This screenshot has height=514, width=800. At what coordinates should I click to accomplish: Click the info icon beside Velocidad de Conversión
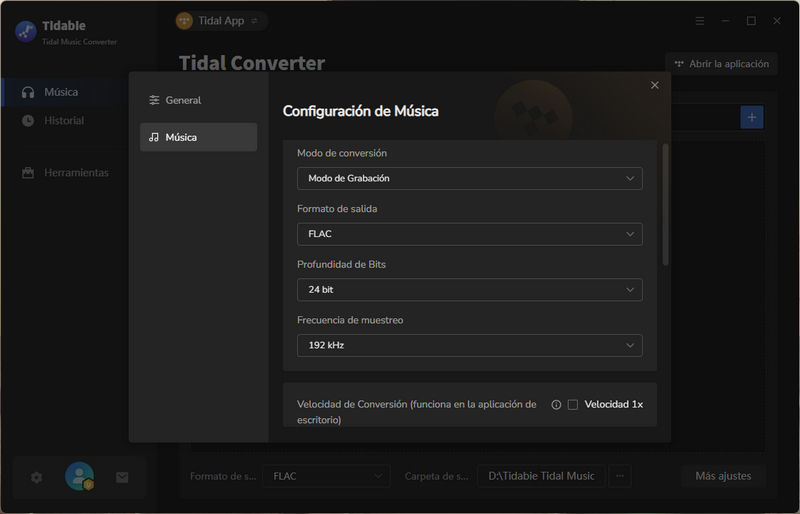[556, 404]
